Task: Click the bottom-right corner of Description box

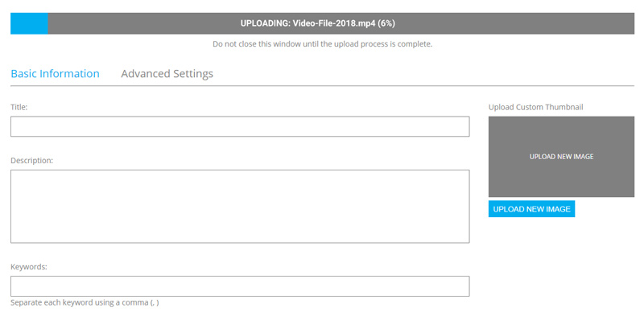Action: [468, 241]
